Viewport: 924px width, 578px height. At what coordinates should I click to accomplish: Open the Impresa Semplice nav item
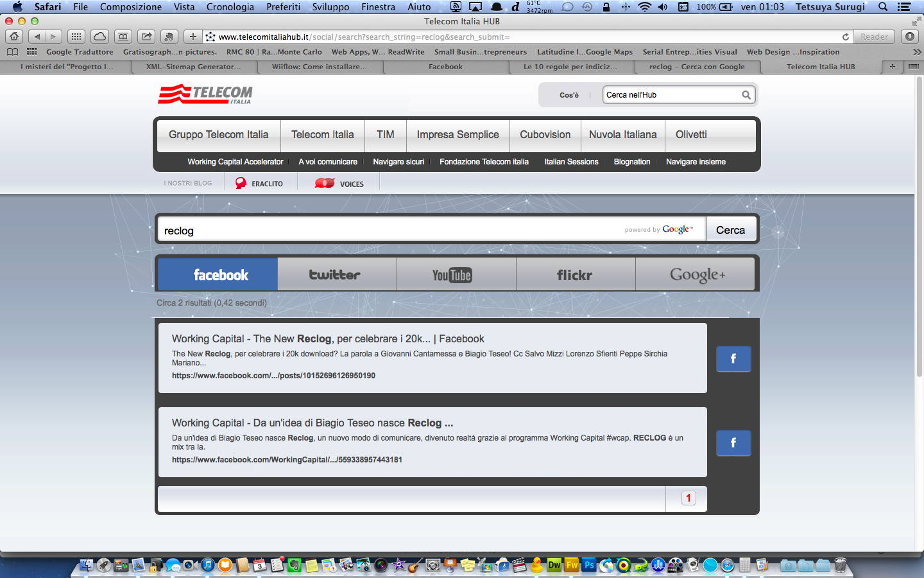[458, 134]
